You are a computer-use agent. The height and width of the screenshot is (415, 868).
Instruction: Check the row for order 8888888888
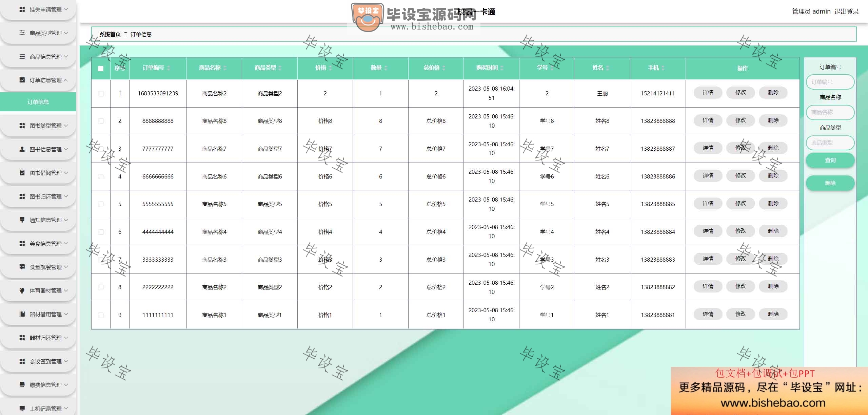click(x=101, y=121)
